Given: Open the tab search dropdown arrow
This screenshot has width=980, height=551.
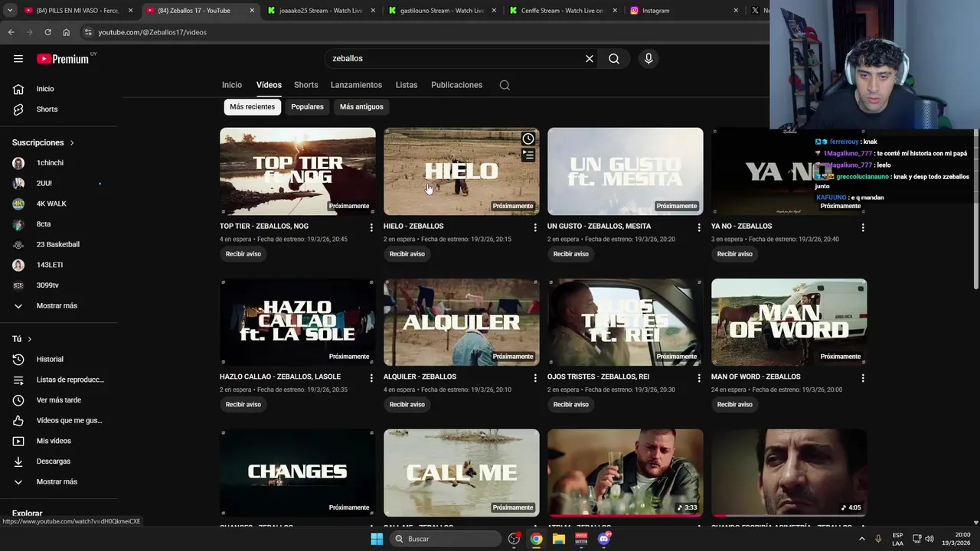Looking at the screenshot, I should pyautogui.click(x=11, y=11).
